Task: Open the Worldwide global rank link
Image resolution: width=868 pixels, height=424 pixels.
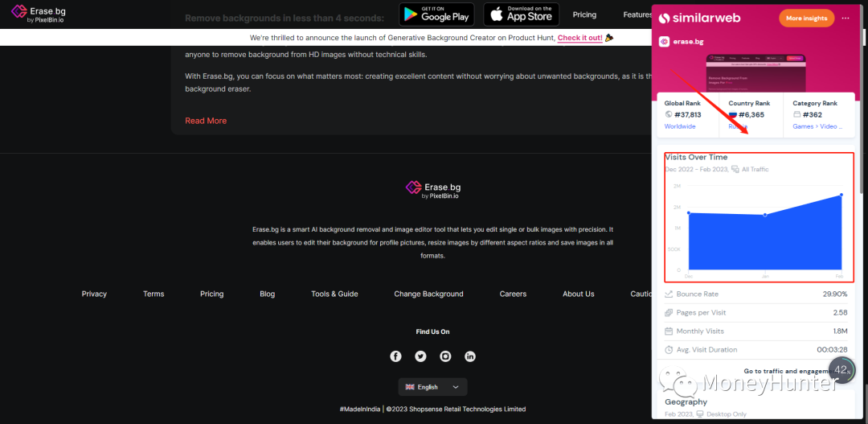Action: (680, 126)
